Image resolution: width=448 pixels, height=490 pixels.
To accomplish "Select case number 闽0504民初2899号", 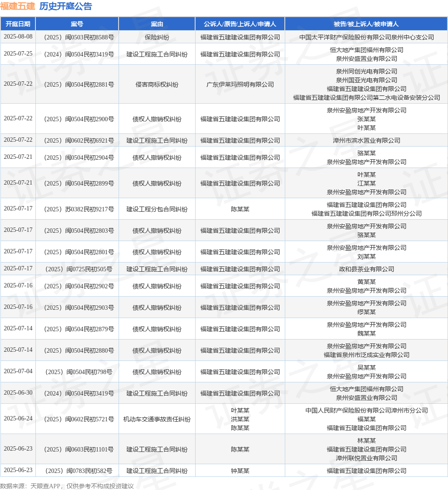I will coord(79,183).
